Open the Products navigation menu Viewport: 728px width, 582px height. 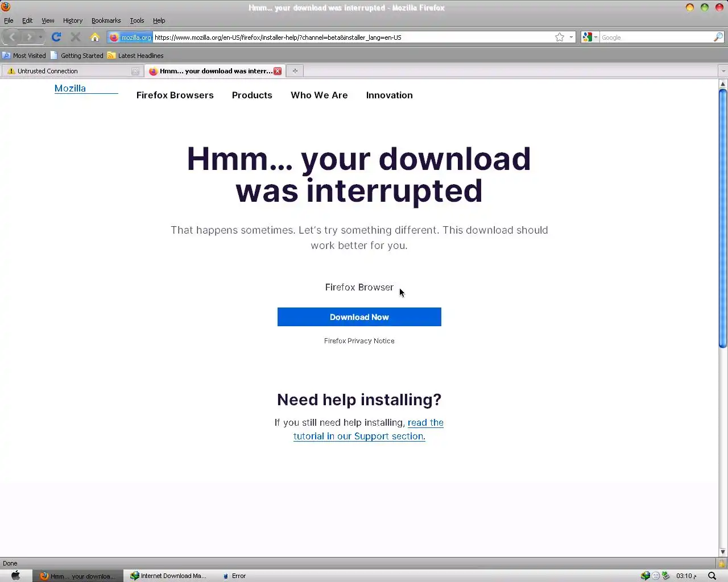pyautogui.click(x=252, y=95)
